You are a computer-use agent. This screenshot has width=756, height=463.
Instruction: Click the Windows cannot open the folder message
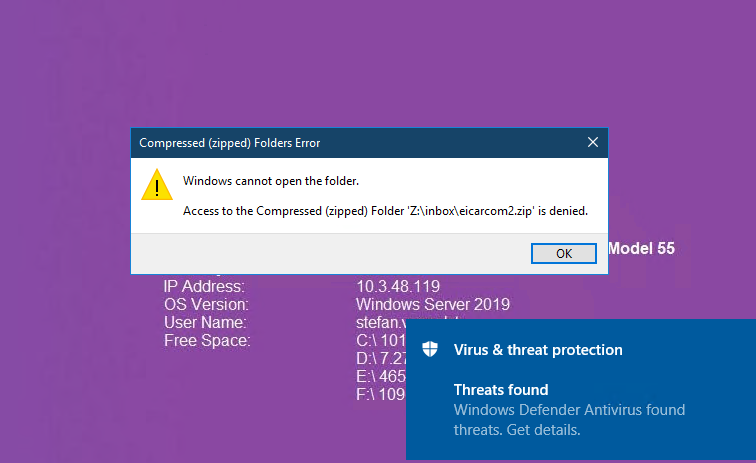pyautogui.click(x=271, y=181)
